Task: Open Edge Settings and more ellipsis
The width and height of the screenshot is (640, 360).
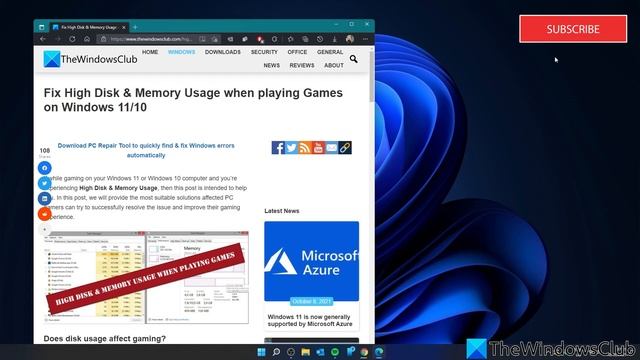Action: tap(365, 39)
